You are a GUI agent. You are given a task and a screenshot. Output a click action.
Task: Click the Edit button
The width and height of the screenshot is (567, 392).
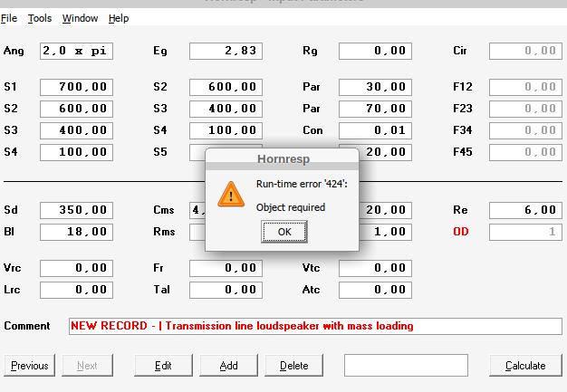[x=163, y=365]
